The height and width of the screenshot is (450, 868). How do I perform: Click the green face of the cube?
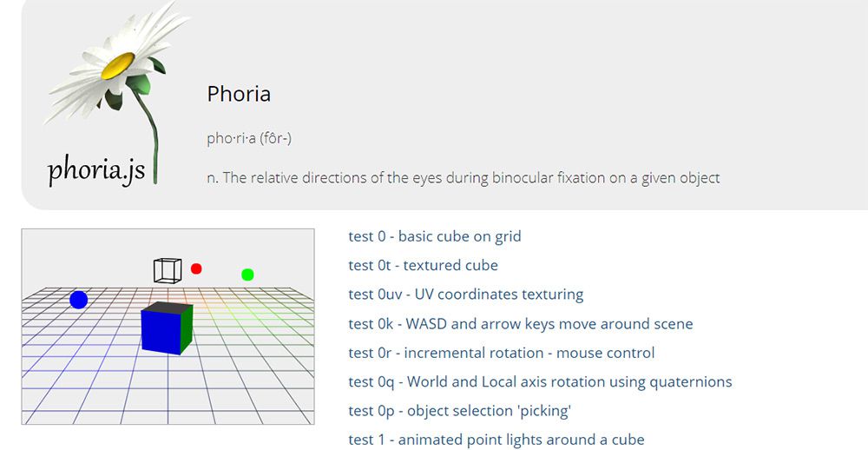pyautogui.click(x=186, y=329)
